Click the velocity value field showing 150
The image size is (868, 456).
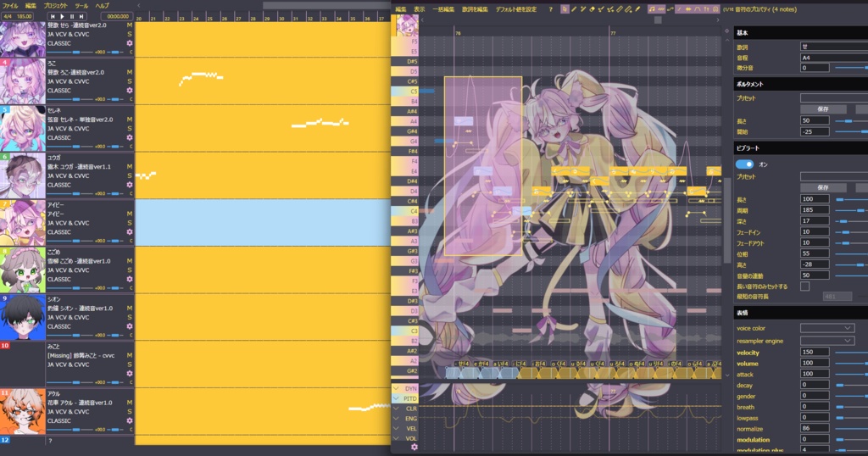click(x=815, y=352)
